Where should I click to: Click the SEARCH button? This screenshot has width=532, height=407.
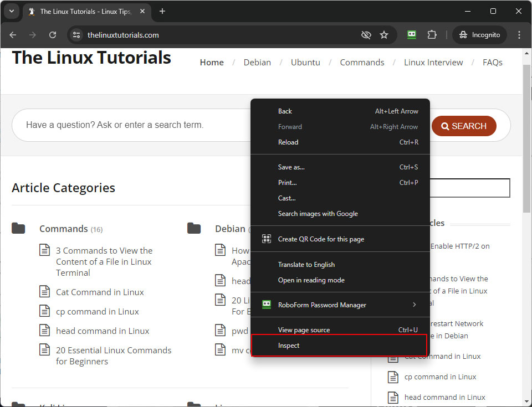[464, 126]
